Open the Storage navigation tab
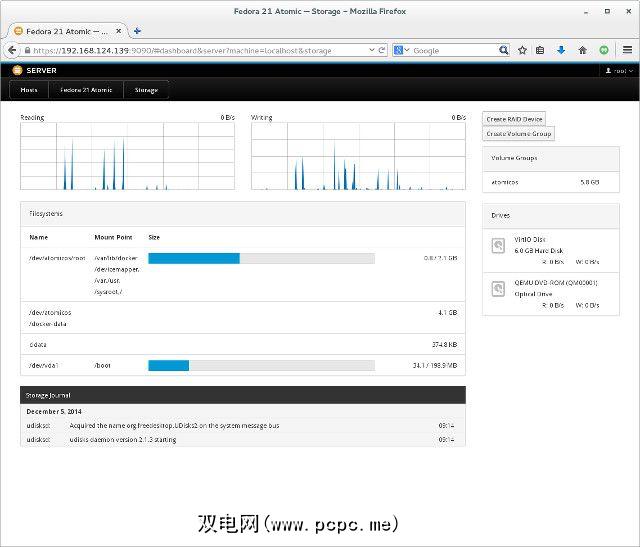Viewport: 640px width, 547px height. click(x=146, y=90)
